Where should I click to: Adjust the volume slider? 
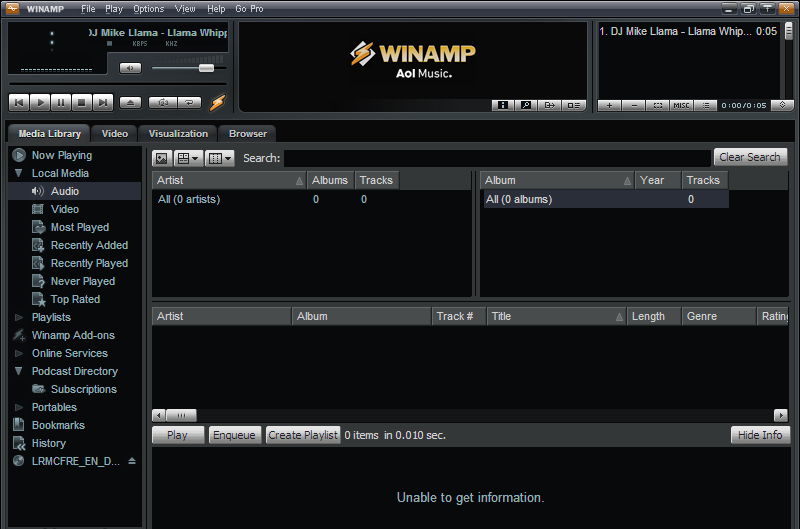(206, 68)
